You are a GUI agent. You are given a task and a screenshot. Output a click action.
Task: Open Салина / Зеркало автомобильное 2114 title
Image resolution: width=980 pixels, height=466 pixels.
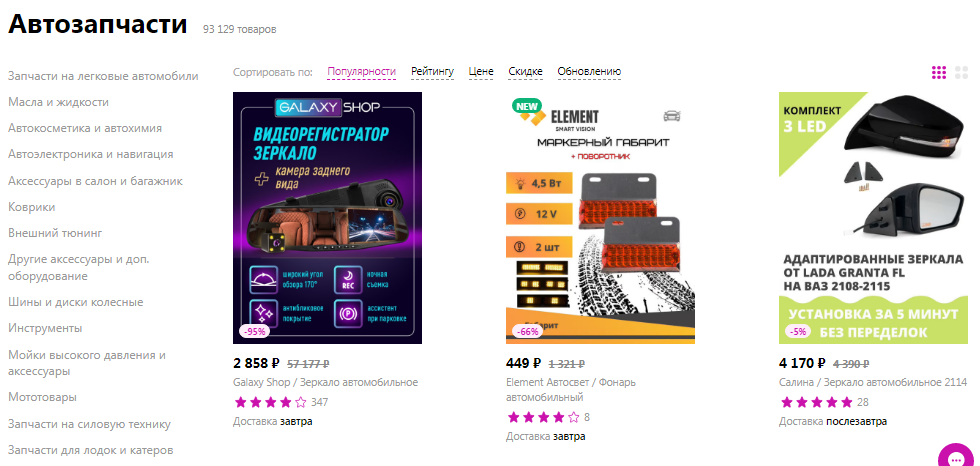(x=873, y=382)
